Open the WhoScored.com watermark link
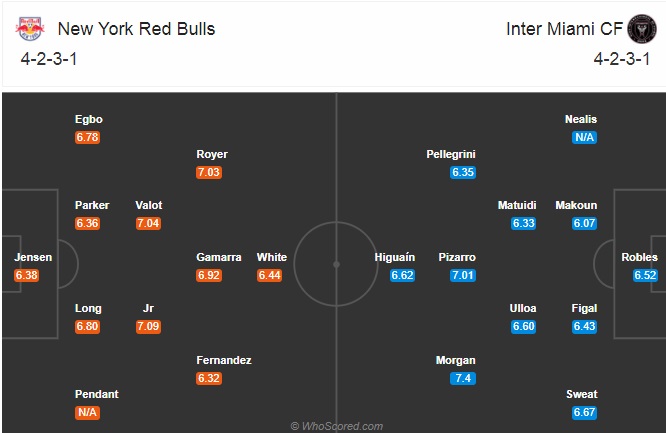666x433 pixels. tap(337, 426)
